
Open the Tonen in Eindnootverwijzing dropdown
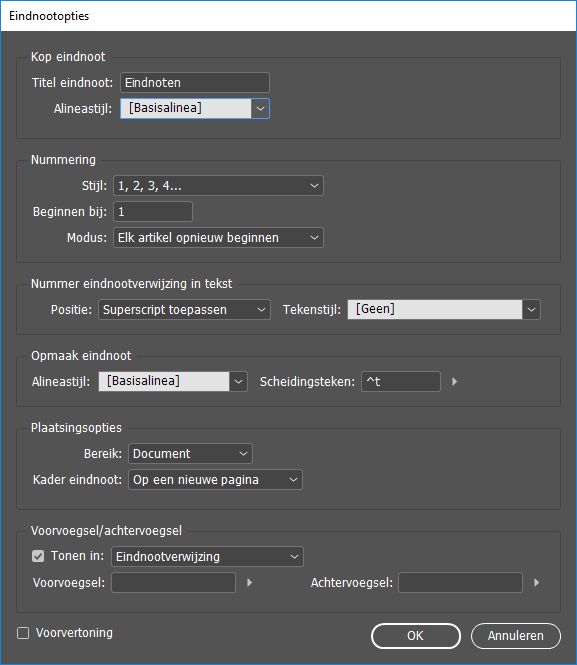tap(207, 557)
